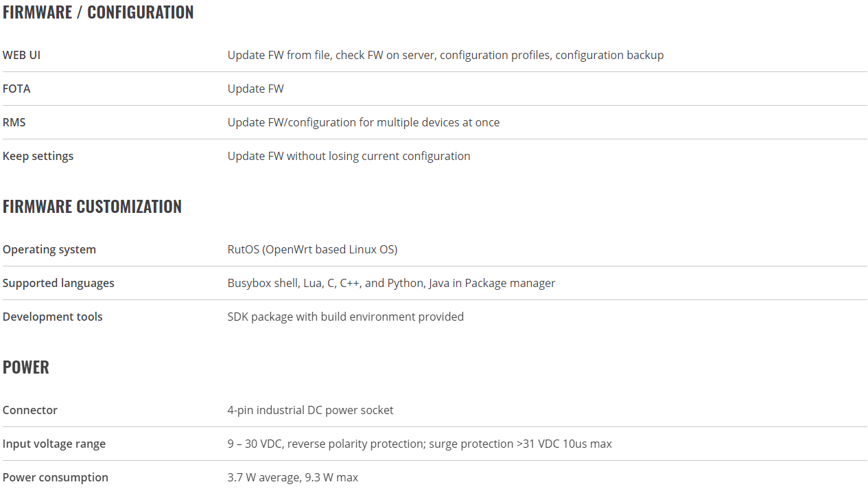Screen dimensions: 868x491
Task: Click the POWER section heading
Action: pos(26,367)
